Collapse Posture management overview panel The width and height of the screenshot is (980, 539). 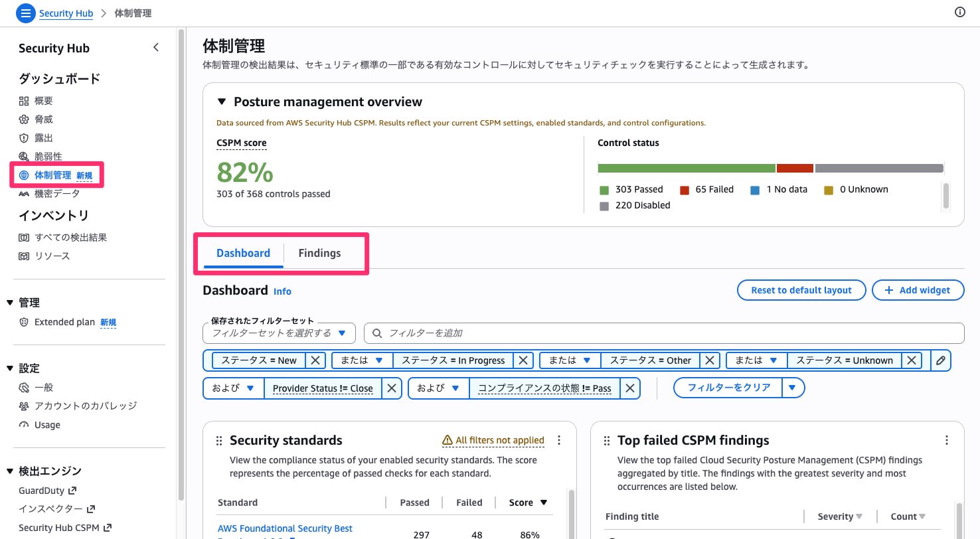tap(222, 102)
